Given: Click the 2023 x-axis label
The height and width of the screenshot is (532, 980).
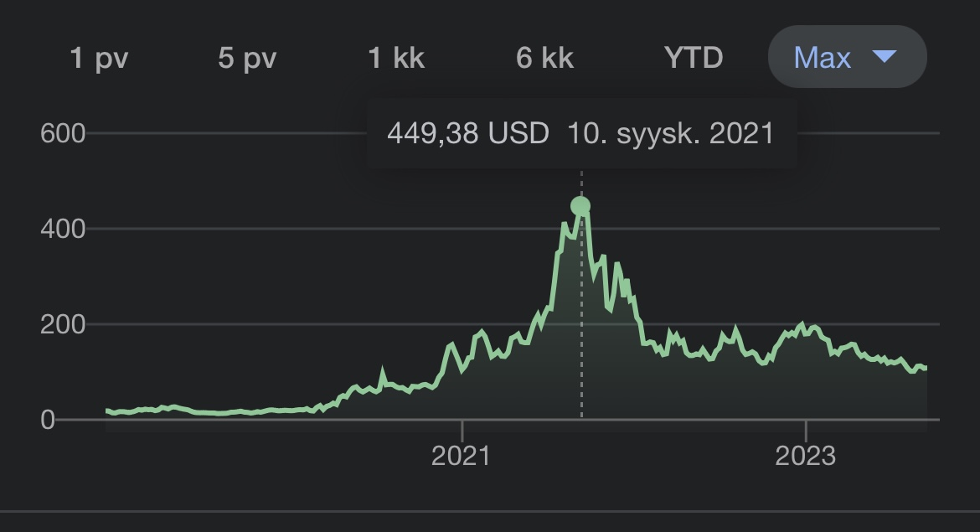Looking at the screenshot, I should coord(805,456).
